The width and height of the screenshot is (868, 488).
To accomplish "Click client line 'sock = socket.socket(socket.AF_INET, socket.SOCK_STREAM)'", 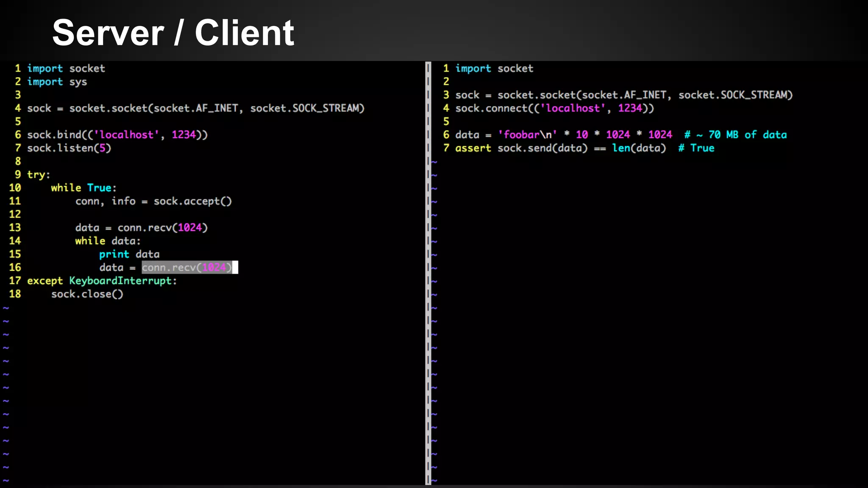I will coord(624,95).
